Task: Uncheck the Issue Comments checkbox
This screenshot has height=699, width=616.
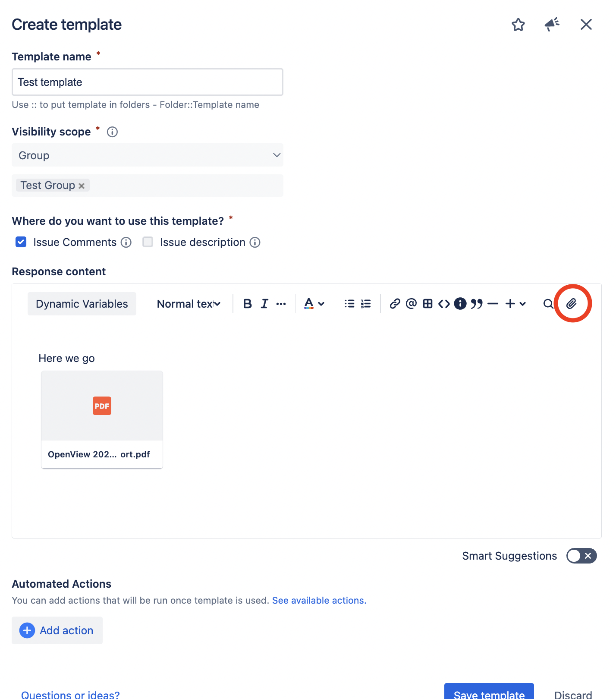Action: point(21,242)
